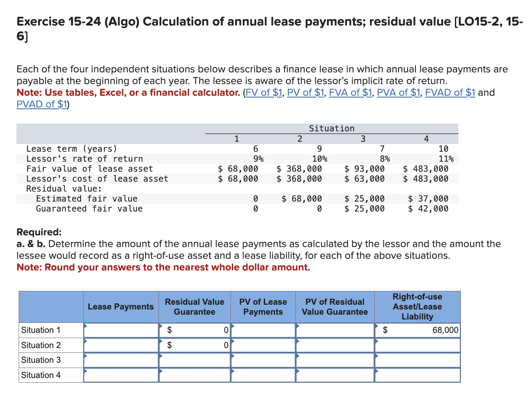Open the PVAD of $1 table link
This screenshot has height=417, width=532.
coord(42,104)
